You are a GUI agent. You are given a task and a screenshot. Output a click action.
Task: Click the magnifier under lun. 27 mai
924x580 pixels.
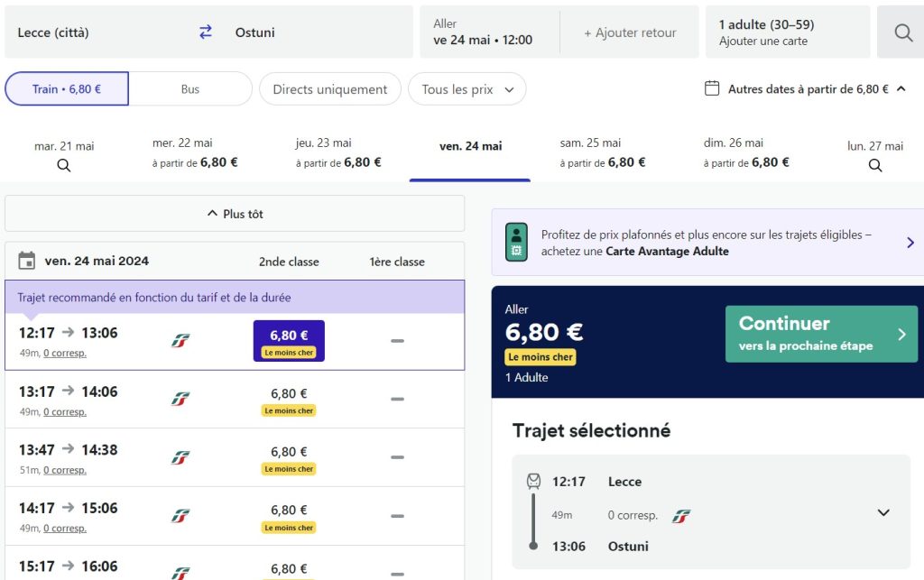coord(873,166)
